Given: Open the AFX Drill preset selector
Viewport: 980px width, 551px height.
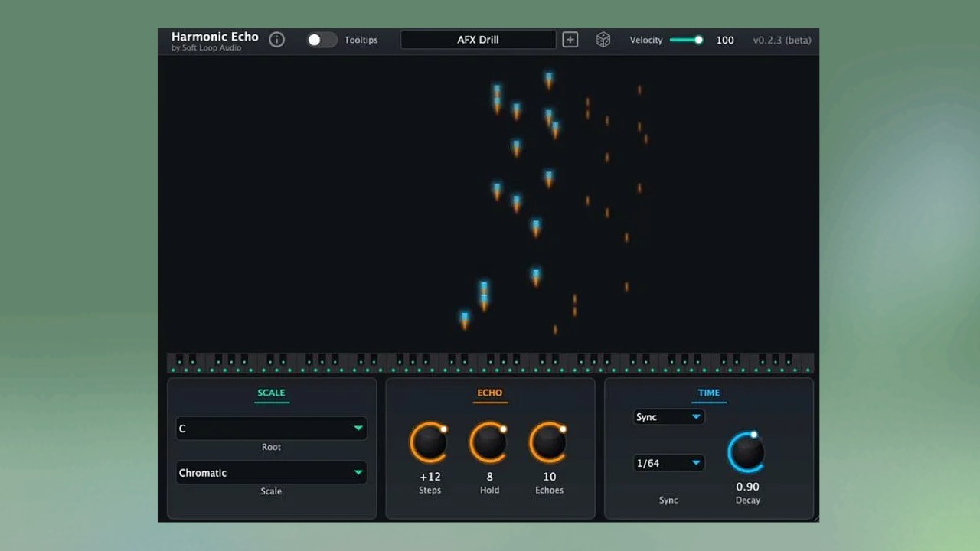Looking at the screenshot, I should pos(478,39).
